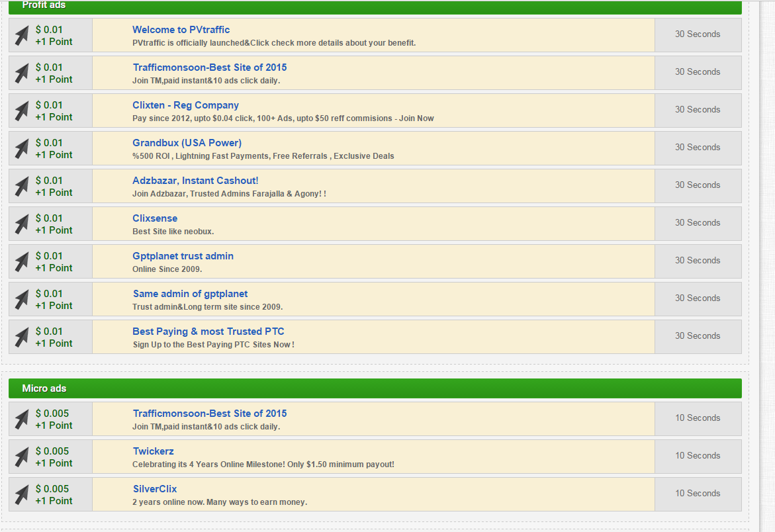Screen dimensions: 775x532
Task: Click +1 Point in the Clixten row
Action: [54, 117]
